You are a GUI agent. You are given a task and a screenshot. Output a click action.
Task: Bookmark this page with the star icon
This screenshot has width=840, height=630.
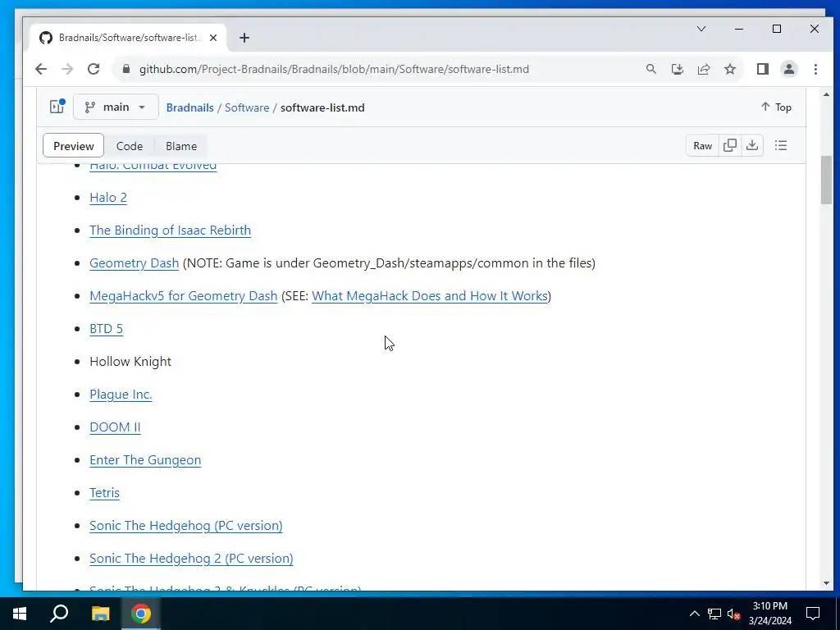pyautogui.click(x=729, y=69)
